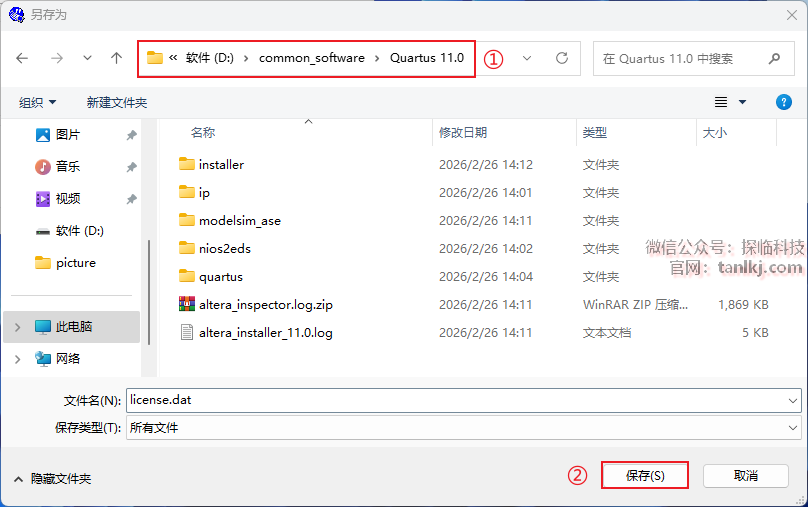Open recent locations chevron next to forward arrow
This screenshot has width=808, height=507.
coord(88,58)
